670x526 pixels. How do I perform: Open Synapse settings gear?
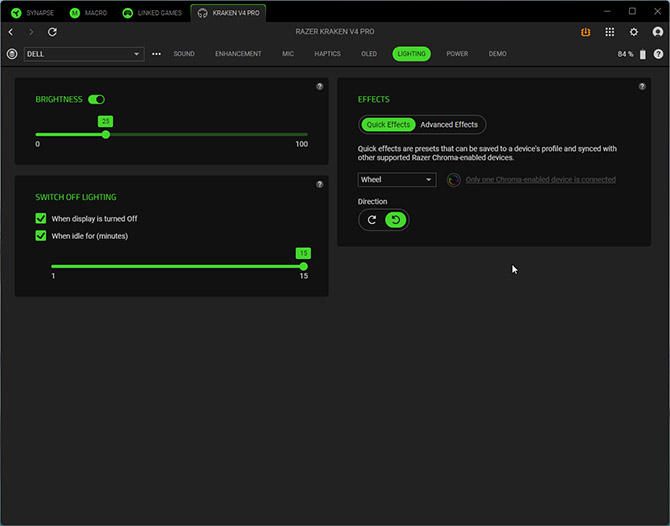(634, 32)
